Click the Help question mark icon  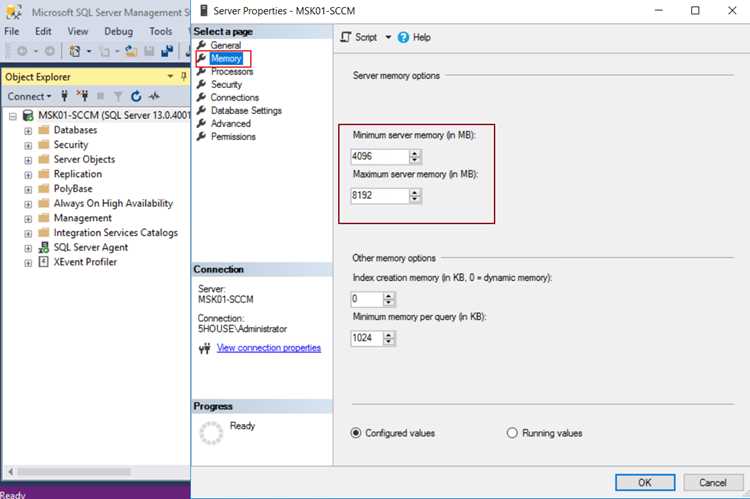point(403,37)
